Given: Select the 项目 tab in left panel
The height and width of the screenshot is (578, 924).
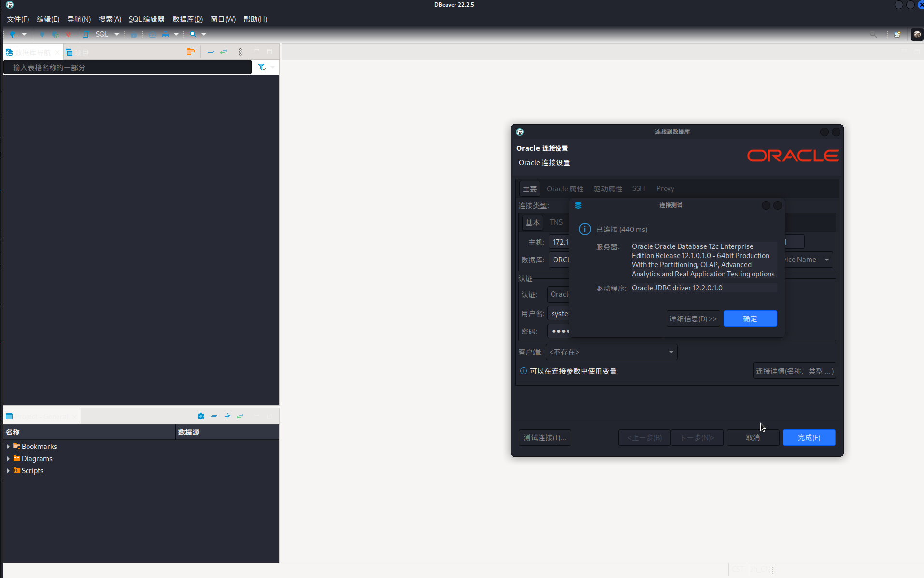Looking at the screenshot, I should pyautogui.click(x=77, y=52).
